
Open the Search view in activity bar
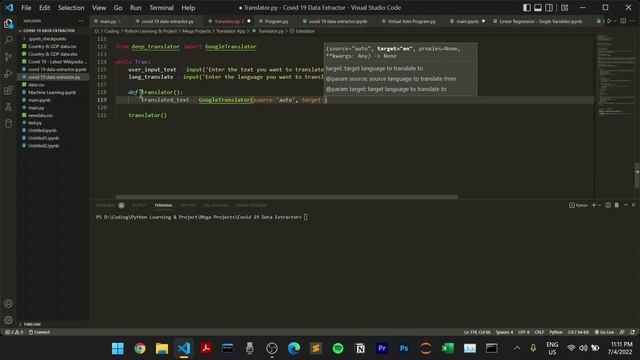(x=8, y=40)
